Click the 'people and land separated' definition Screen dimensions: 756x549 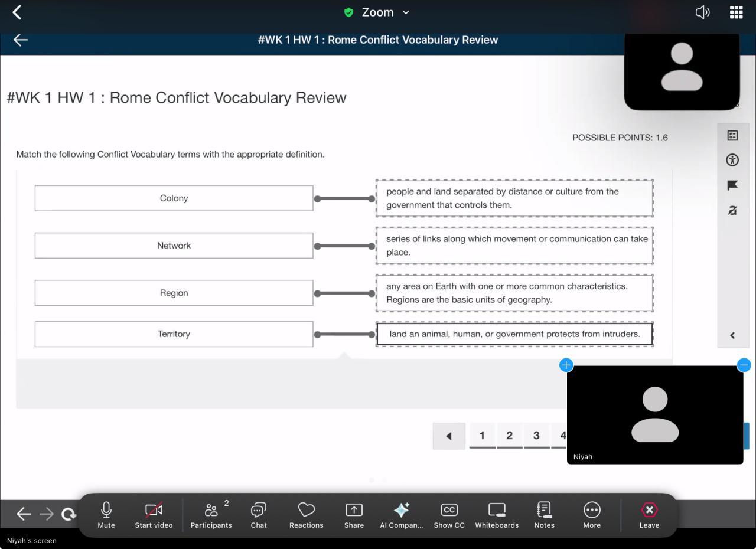click(x=514, y=198)
